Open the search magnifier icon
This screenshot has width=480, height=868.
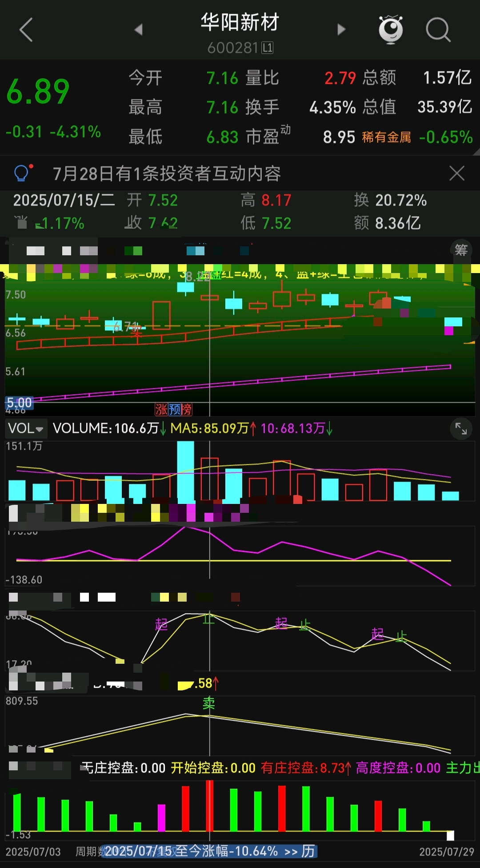click(438, 30)
